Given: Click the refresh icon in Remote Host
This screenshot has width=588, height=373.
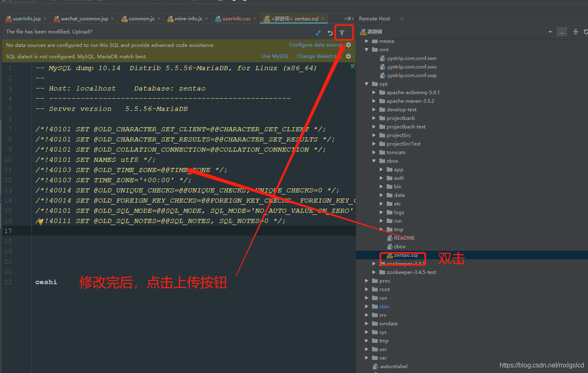Looking at the screenshot, I should (586, 32).
